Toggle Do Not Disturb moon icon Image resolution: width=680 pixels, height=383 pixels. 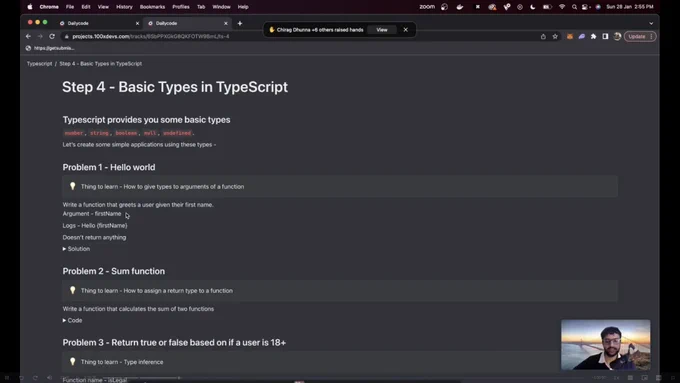533,7
